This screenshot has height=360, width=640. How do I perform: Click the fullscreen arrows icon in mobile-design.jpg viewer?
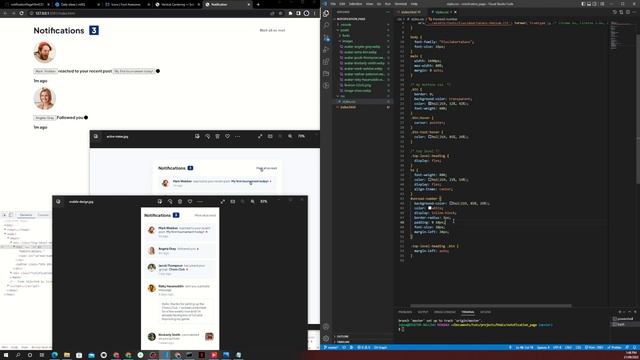click(222, 202)
